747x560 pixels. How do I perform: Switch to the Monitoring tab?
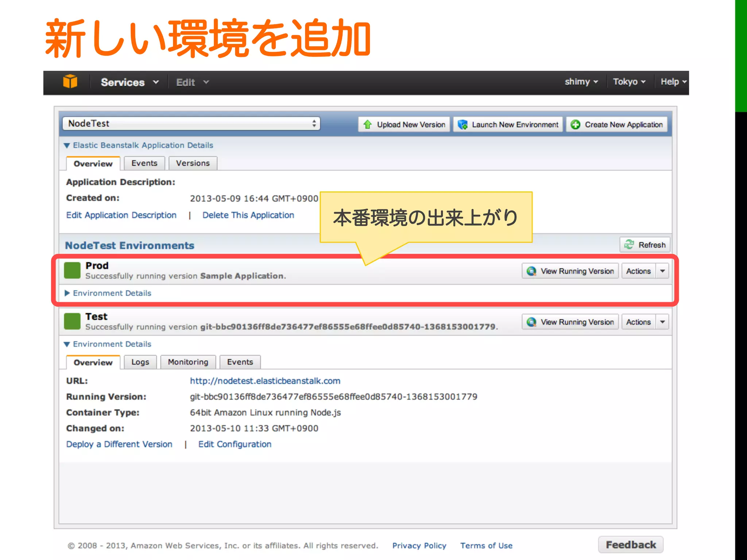(x=188, y=362)
